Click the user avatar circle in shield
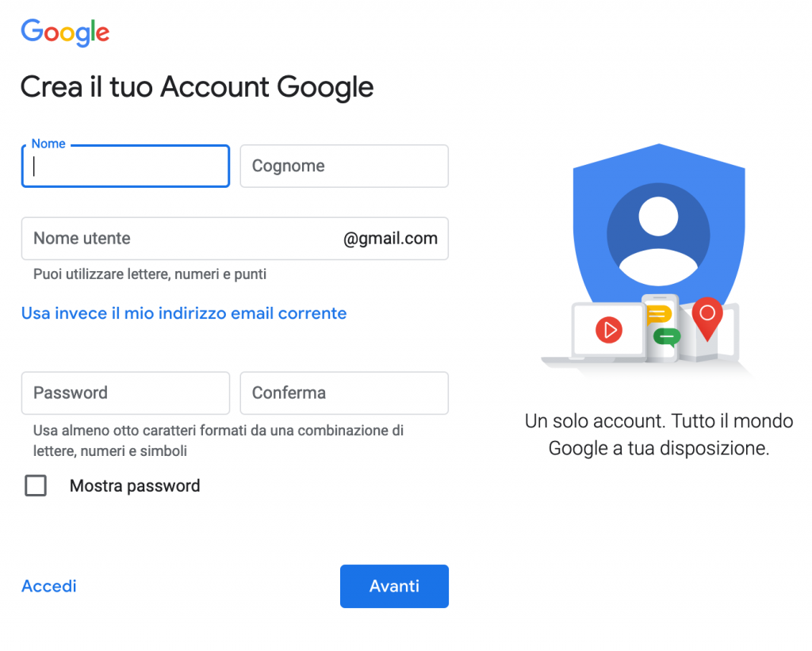 coord(658,234)
